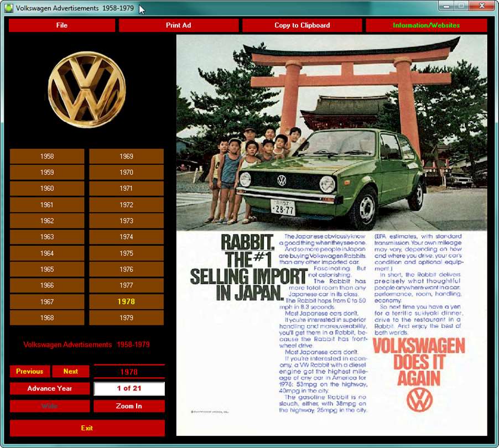This screenshot has height=448, width=499.
Task: Select year 1964
Action: 47,253
